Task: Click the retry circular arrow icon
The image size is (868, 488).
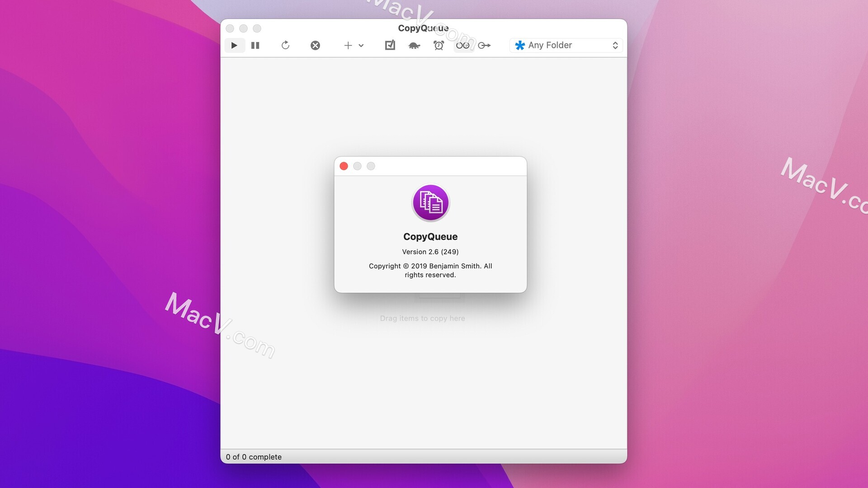Action: tap(285, 45)
